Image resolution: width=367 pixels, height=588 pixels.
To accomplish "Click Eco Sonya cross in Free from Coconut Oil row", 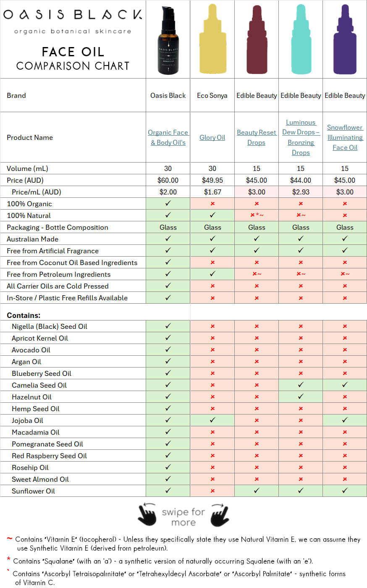I will click(x=212, y=262).
